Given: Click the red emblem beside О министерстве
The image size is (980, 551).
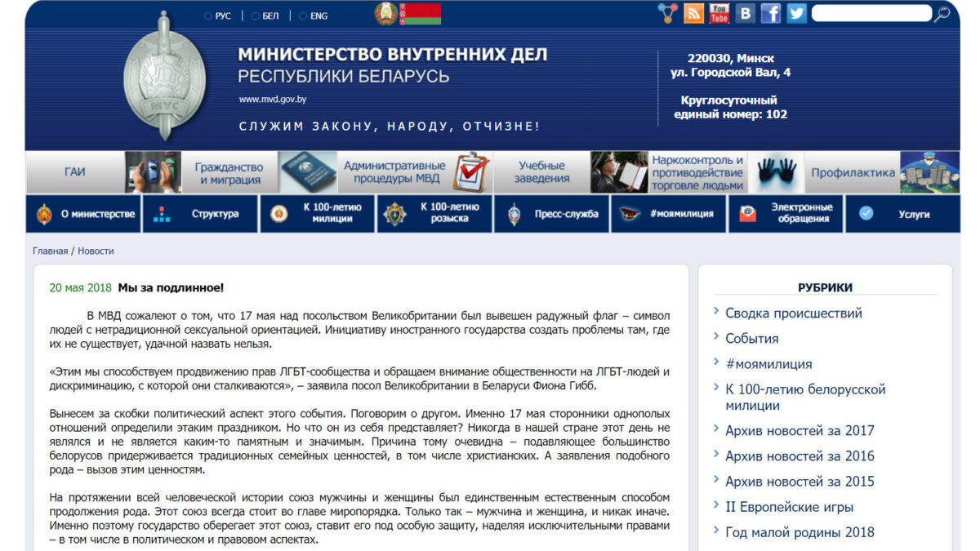Looking at the screenshot, I should [43, 214].
